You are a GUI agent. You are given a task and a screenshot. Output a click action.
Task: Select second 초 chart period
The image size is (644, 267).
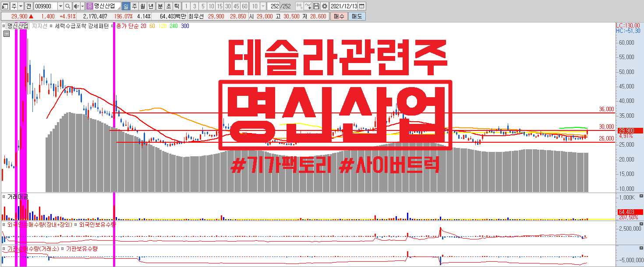(169, 6)
